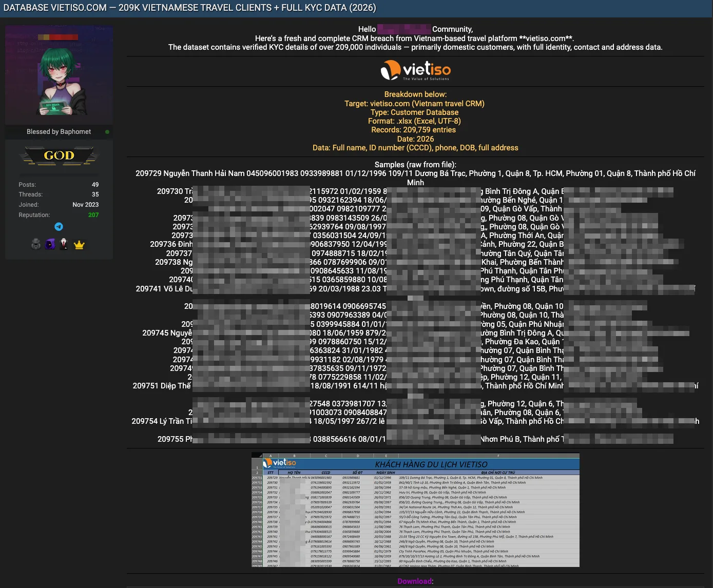Click the purple hooded figure badge
This screenshot has width=713, height=588.
[50, 244]
